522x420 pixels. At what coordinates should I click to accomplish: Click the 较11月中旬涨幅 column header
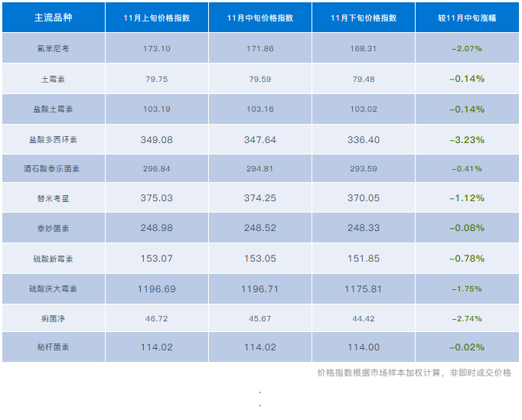click(467, 18)
